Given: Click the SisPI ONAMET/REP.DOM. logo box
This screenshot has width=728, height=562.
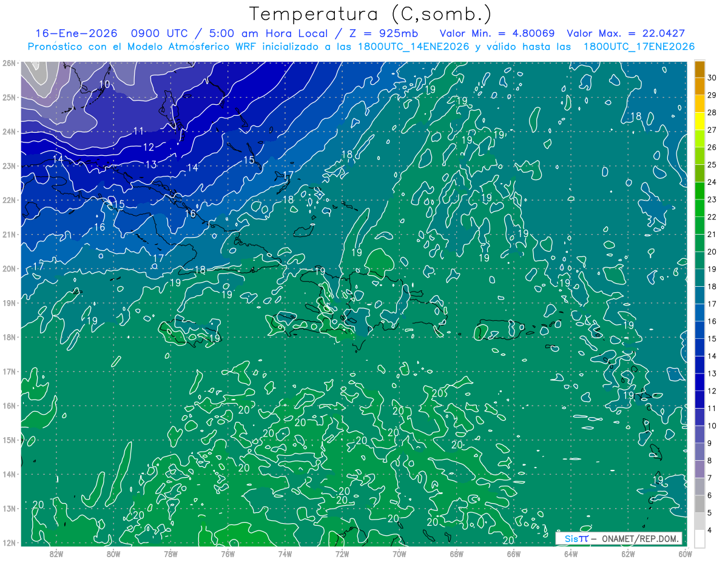Looking at the screenshot, I should point(619,538).
